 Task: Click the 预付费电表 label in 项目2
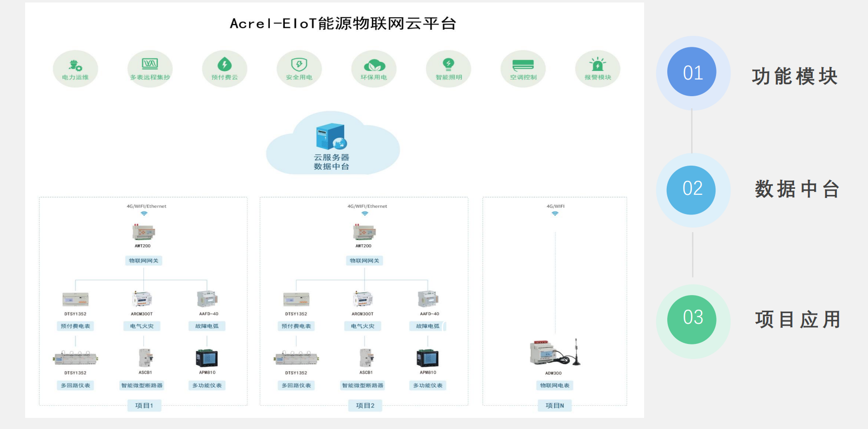pos(296,326)
